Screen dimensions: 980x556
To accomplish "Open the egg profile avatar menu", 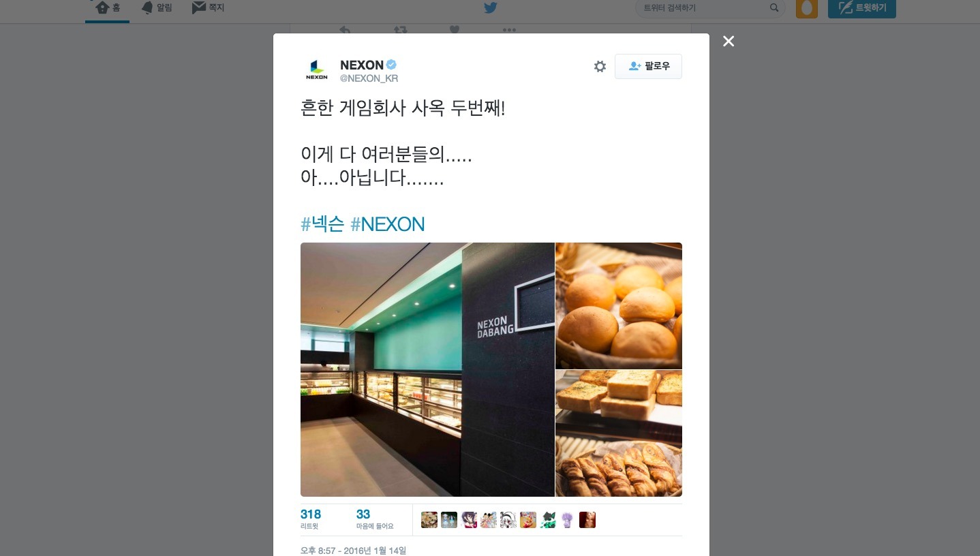I will point(807,8).
